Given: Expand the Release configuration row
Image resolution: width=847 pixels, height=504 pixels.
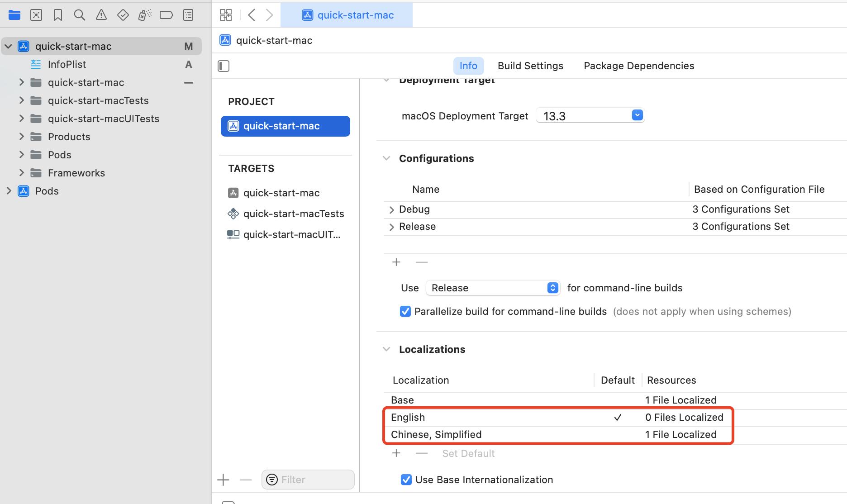Looking at the screenshot, I should click(x=391, y=227).
